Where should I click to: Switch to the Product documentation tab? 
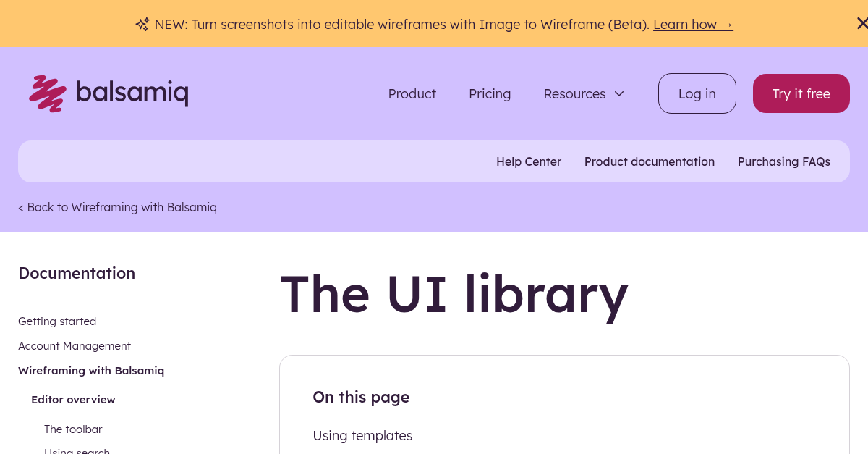click(649, 161)
